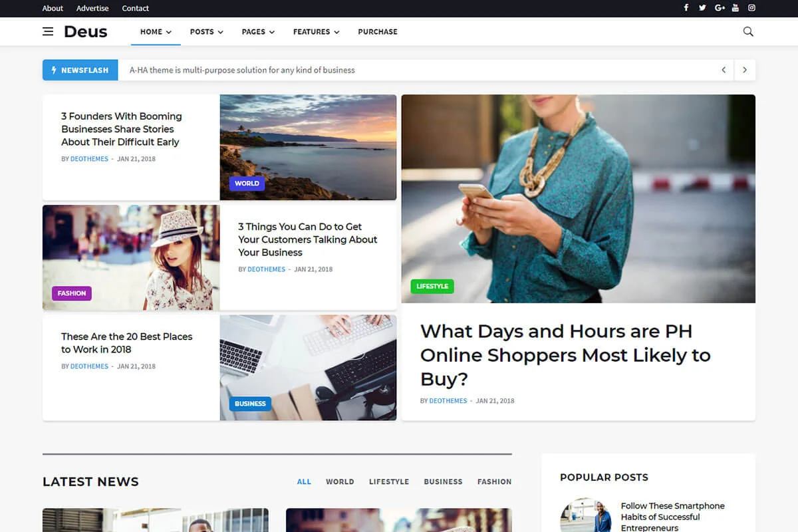Visit the Instagram social icon
The image size is (798, 532).
(752, 8)
